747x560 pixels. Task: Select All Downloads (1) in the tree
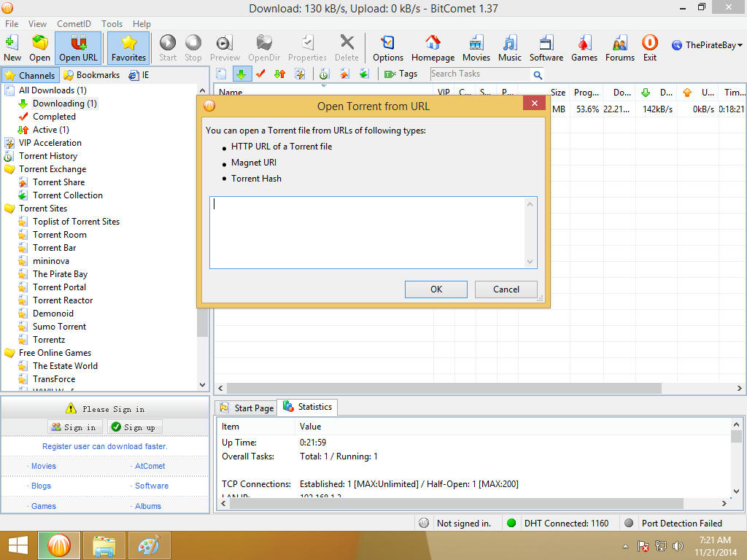pyautogui.click(x=53, y=90)
